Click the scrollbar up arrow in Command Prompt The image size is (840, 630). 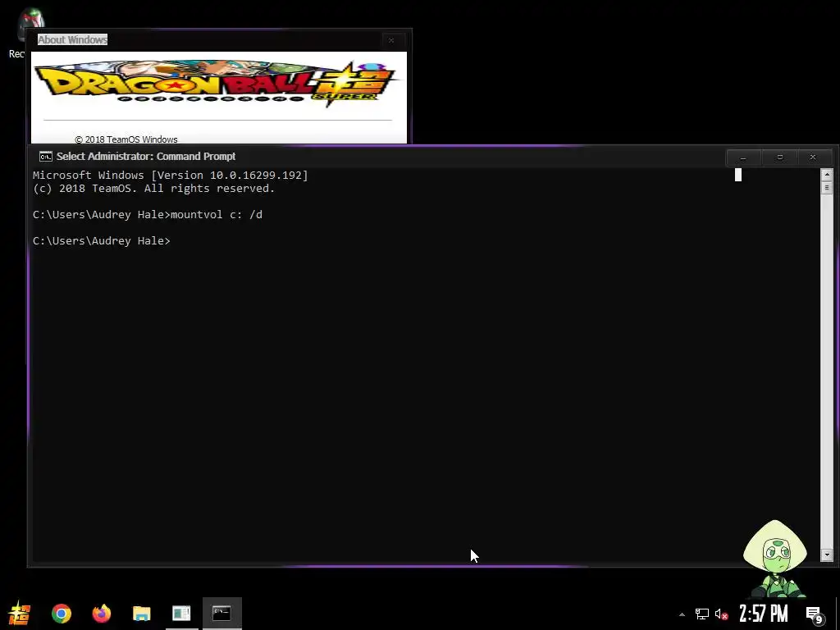pyautogui.click(x=827, y=175)
